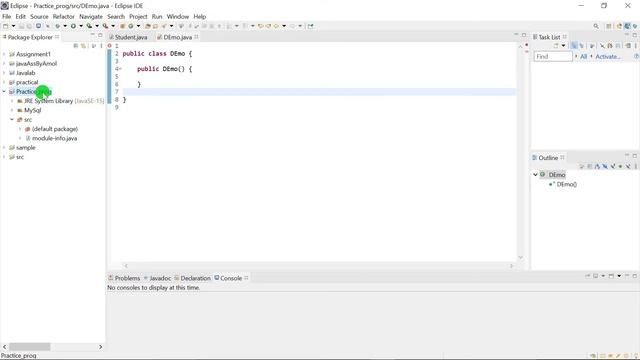Click the toolbar Search flashlight icon
This screenshot has height=360, width=640.
(164, 26)
